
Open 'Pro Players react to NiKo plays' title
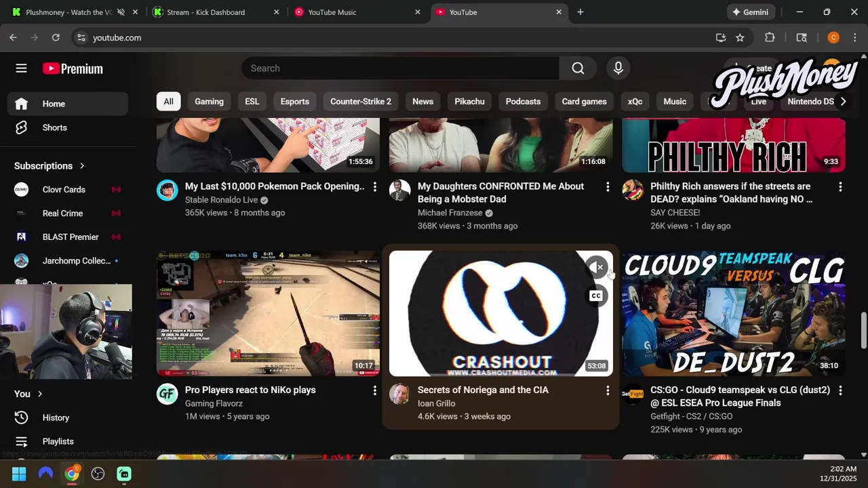coord(250,390)
